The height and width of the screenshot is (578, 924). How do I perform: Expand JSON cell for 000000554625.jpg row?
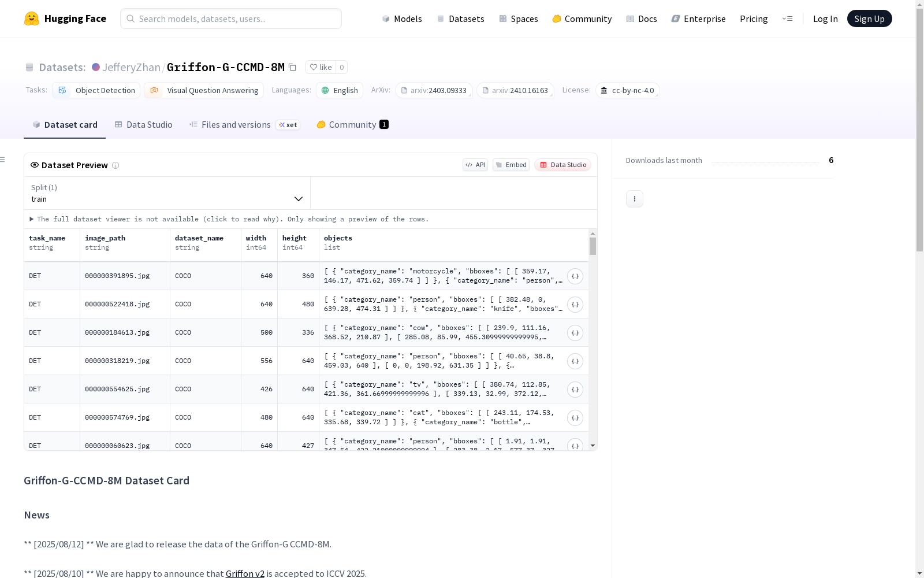point(575,390)
